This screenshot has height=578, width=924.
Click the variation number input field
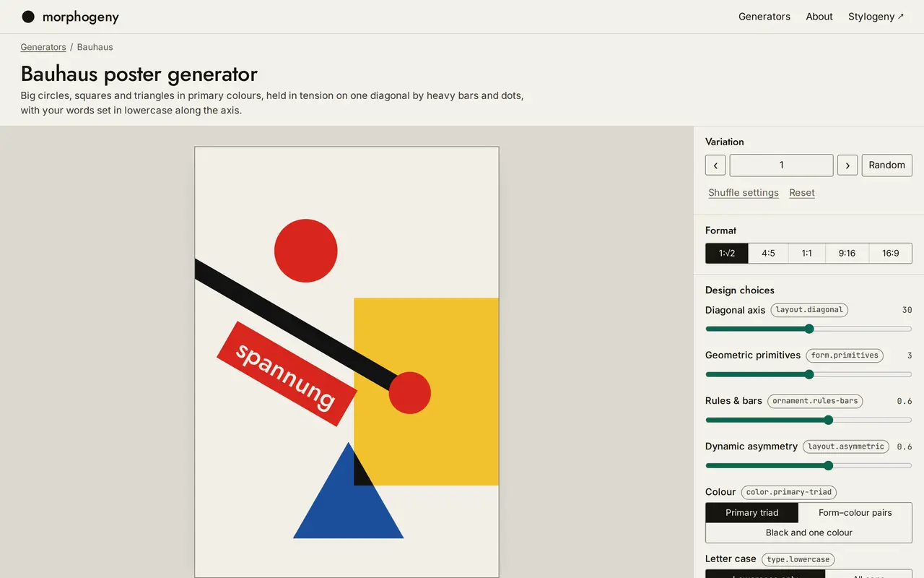[782, 165]
